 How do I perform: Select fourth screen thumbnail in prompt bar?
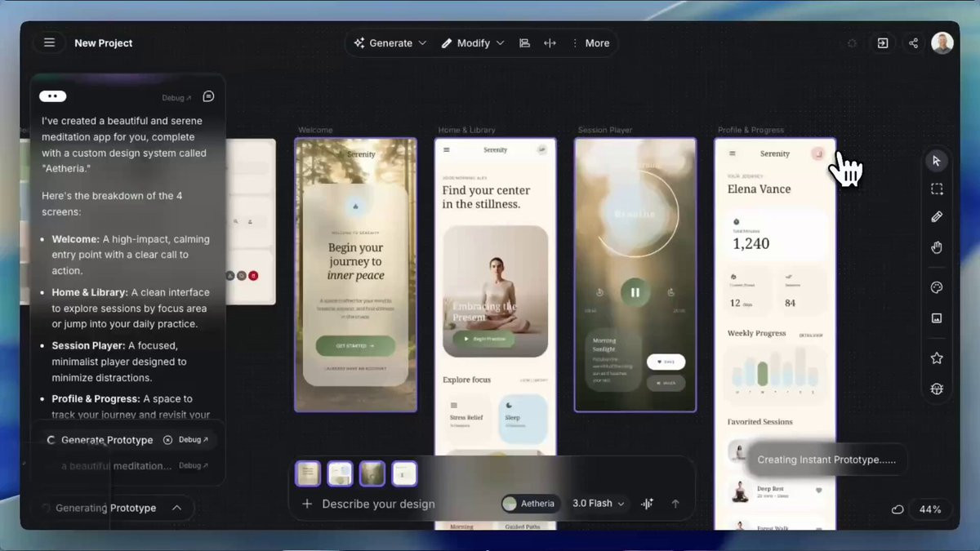404,473
